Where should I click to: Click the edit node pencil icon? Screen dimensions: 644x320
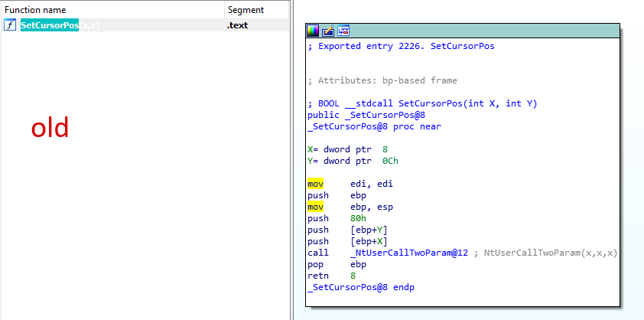pyautogui.click(x=328, y=31)
